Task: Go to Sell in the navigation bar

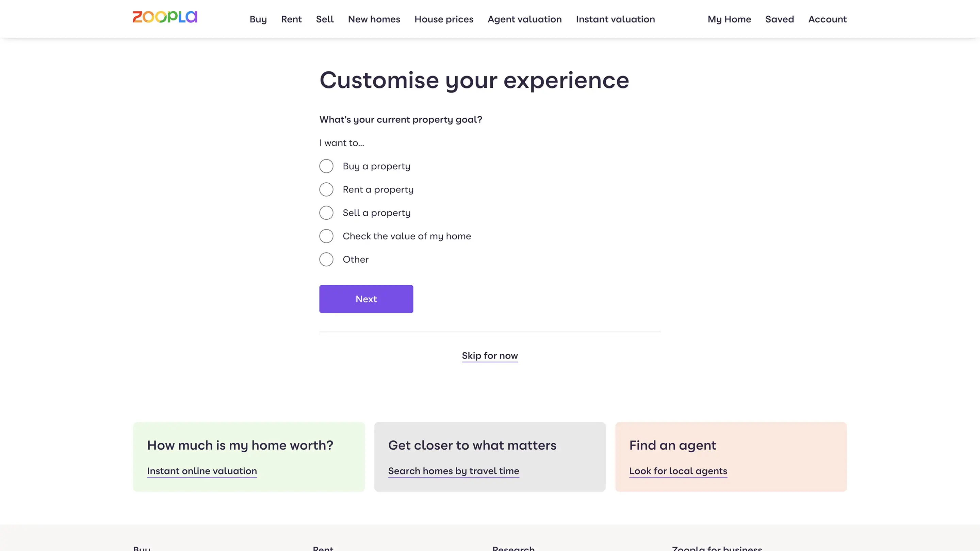Action: pos(325,19)
